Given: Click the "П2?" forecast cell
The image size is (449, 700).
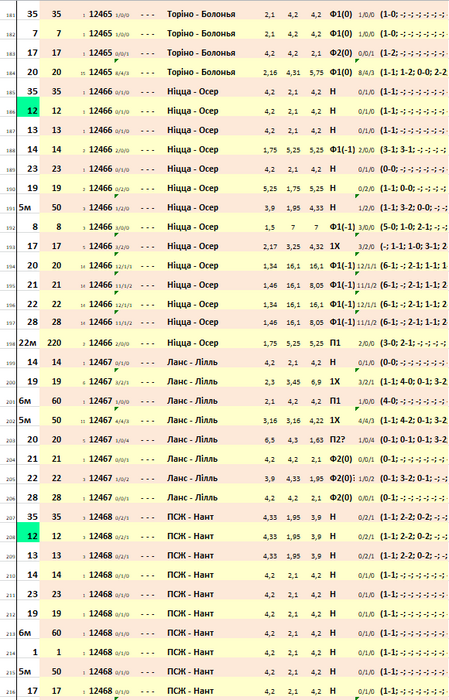Looking at the screenshot, I should pos(337,439).
